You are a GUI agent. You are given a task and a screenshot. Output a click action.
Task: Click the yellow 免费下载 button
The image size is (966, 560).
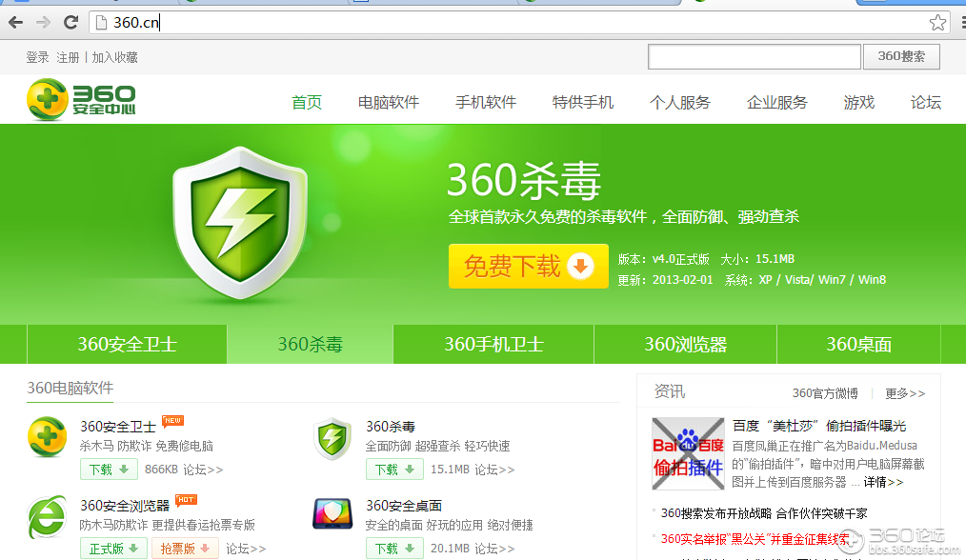529,266
